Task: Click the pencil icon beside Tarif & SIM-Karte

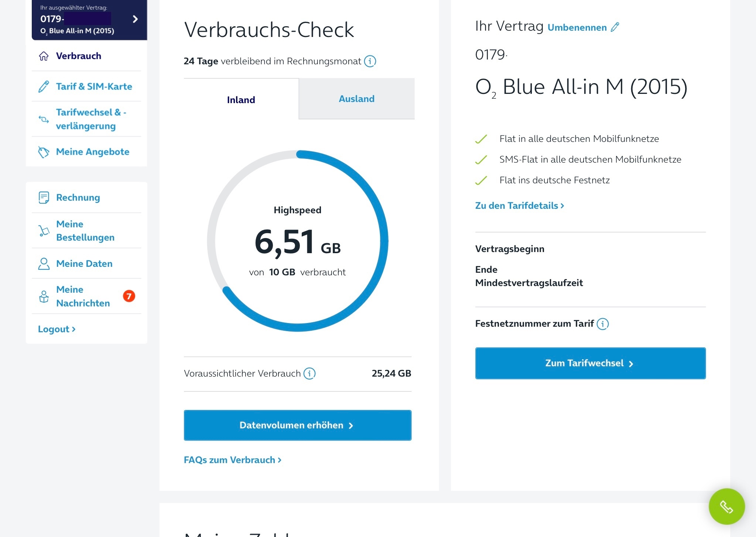Action: click(x=44, y=86)
